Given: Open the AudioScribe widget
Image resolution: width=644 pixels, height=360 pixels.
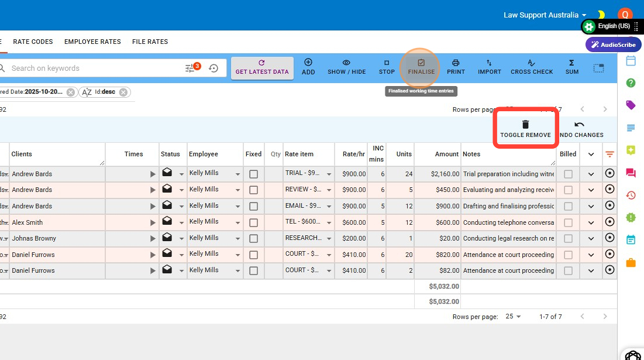Looking at the screenshot, I should click(613, 44).
